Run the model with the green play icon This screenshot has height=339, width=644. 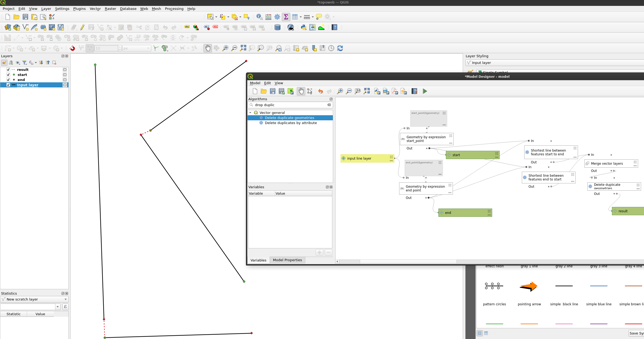coord(425,91)
